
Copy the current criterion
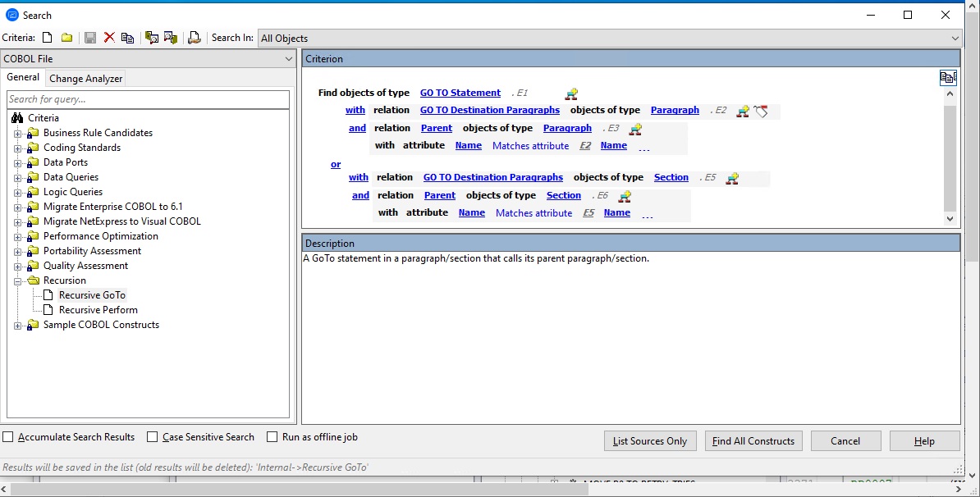tap(127, 36)
